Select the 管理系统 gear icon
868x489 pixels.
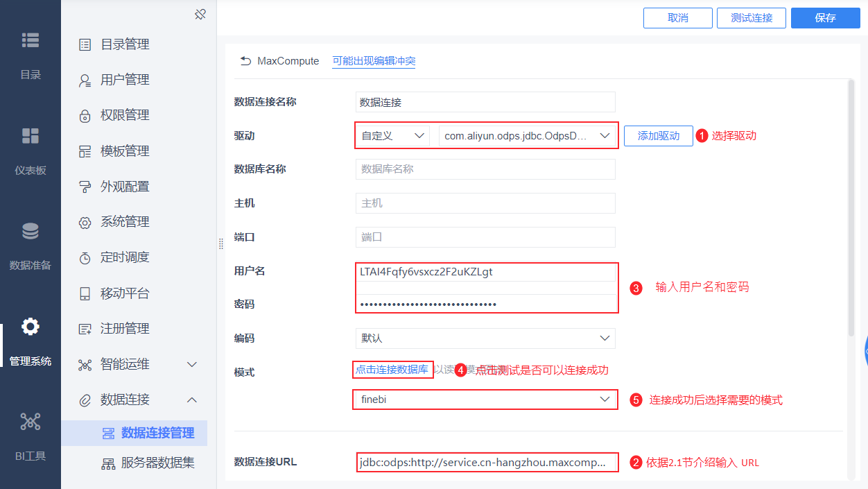coord(31,326)
